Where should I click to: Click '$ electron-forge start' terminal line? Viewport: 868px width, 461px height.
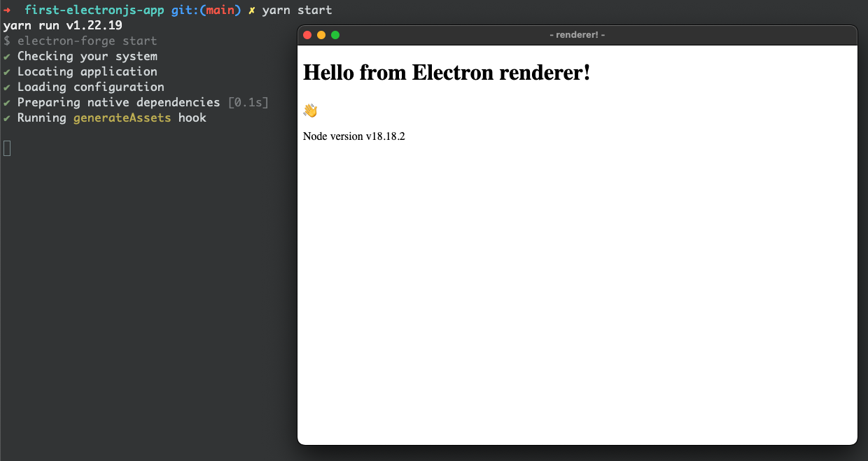80,41
